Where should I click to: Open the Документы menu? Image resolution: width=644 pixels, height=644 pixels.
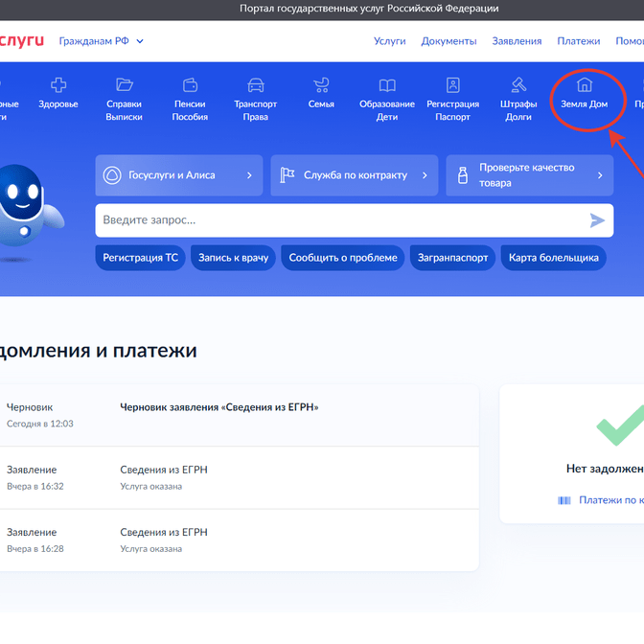[448, 41]
